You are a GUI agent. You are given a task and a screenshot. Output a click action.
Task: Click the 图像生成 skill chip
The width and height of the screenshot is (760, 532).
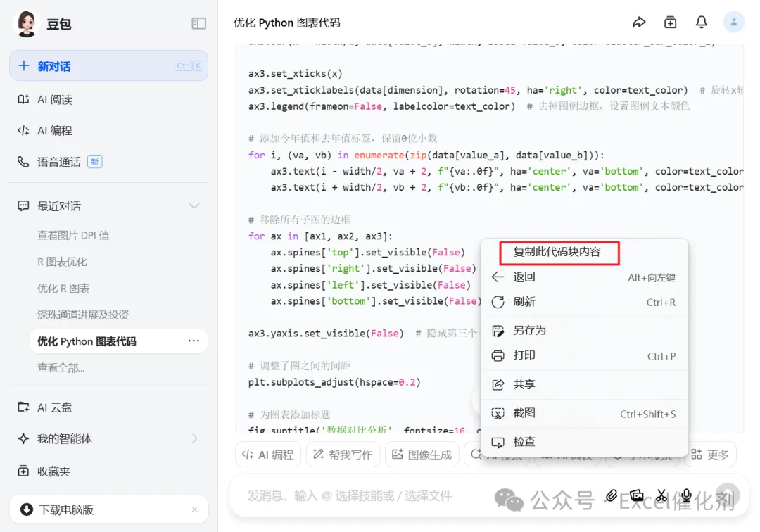point(422,455)
